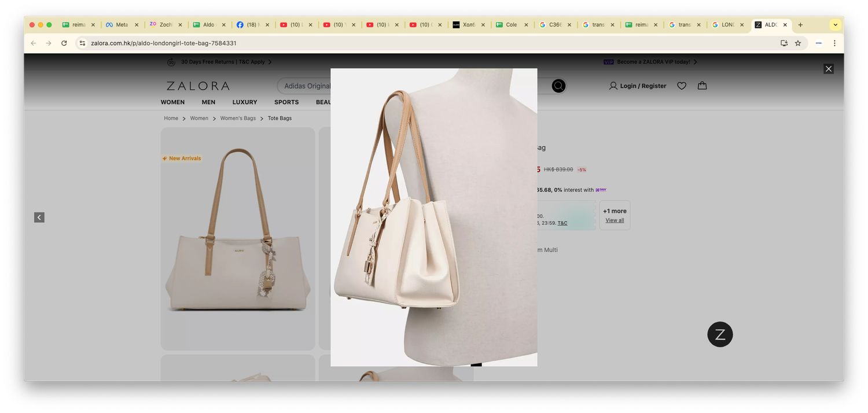View site information icon in address bar

82,43
